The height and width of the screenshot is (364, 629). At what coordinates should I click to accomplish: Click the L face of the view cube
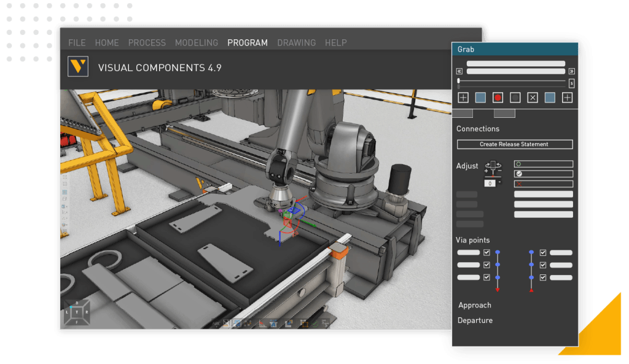tap(67, 312)
